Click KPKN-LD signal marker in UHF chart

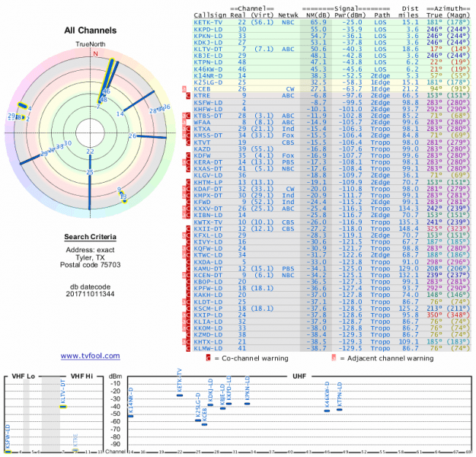tap(247, 404)
